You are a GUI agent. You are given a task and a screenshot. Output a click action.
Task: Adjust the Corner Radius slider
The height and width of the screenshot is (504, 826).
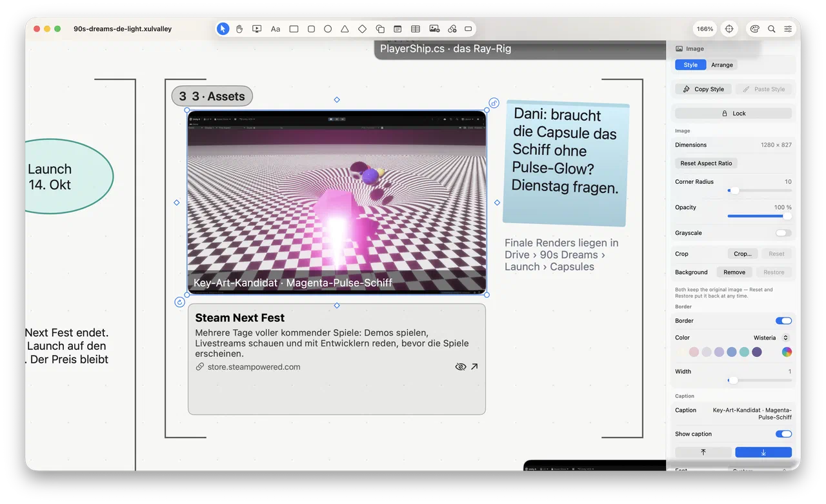760,190
